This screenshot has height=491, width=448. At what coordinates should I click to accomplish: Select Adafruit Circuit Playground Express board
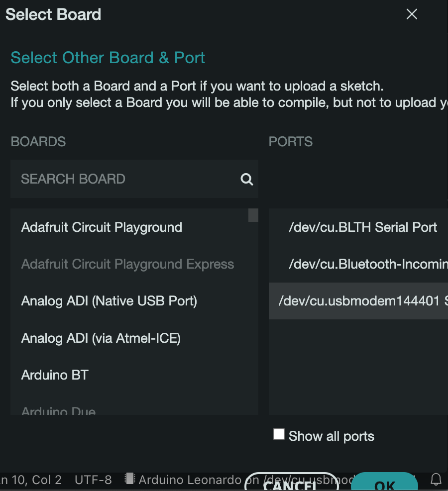[127, 264]
